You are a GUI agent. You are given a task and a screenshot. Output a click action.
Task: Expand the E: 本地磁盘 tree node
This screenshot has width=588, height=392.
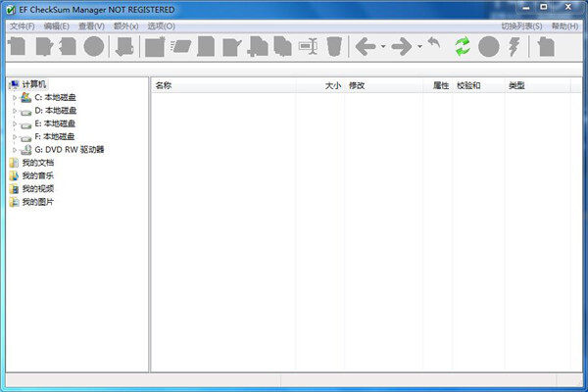point(15,123)
